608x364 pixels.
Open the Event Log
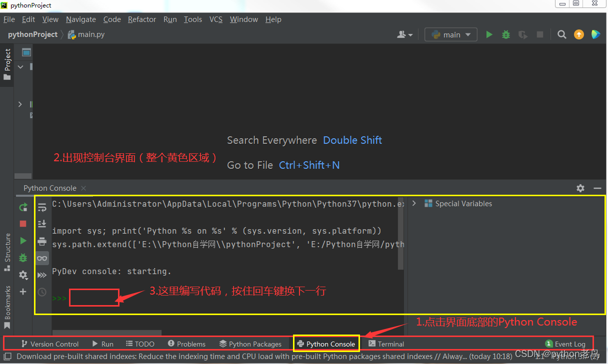click(565, 344)
